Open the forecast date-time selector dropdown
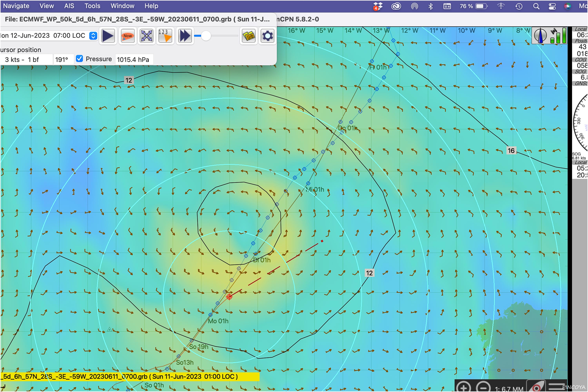 [93, 35]
